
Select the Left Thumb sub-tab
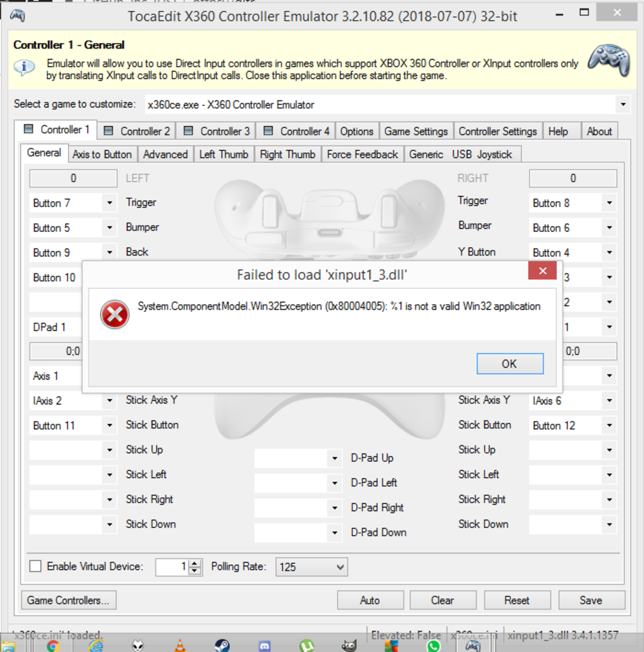coord(224,155)
